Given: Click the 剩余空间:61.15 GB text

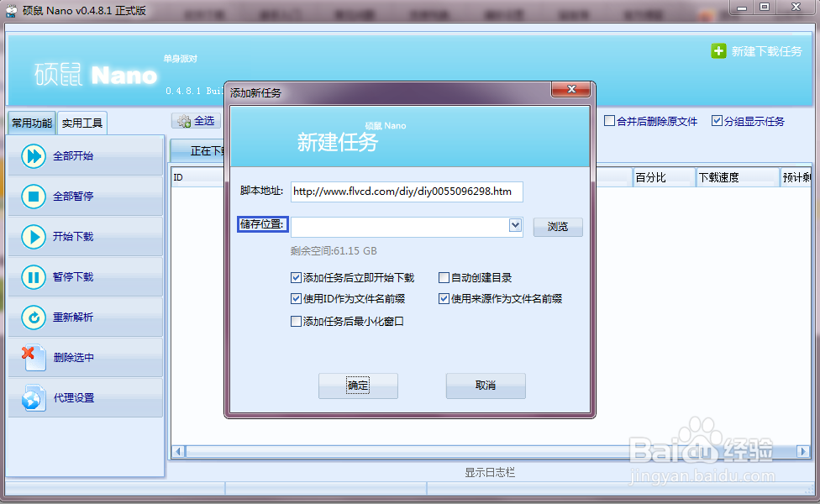Looking at the screenshot, I should tap(334, 251).
